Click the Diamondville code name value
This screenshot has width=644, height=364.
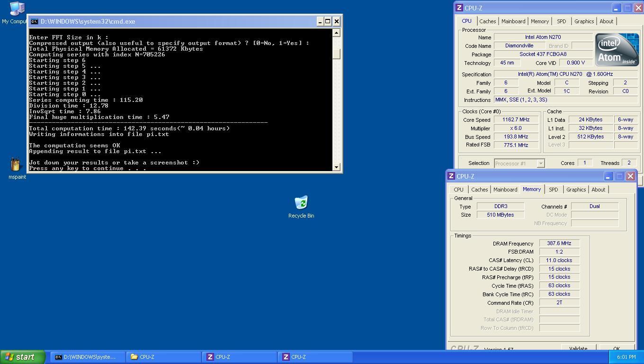click(519, 45)
